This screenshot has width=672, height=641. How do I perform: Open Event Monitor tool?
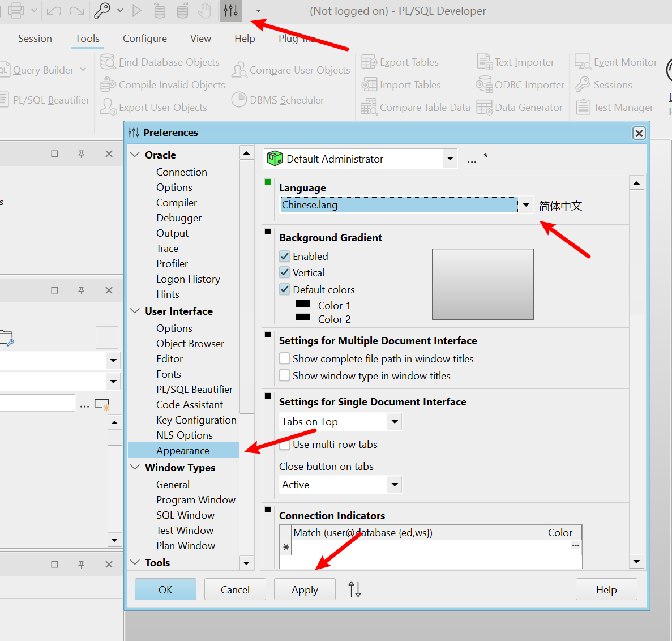(x=616, y=62)
